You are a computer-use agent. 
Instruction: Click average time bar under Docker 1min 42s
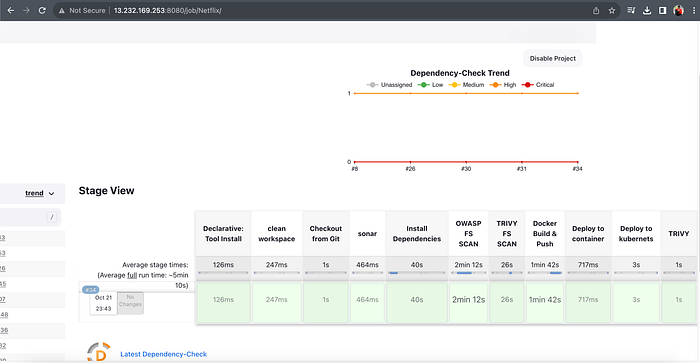[545, 273]
